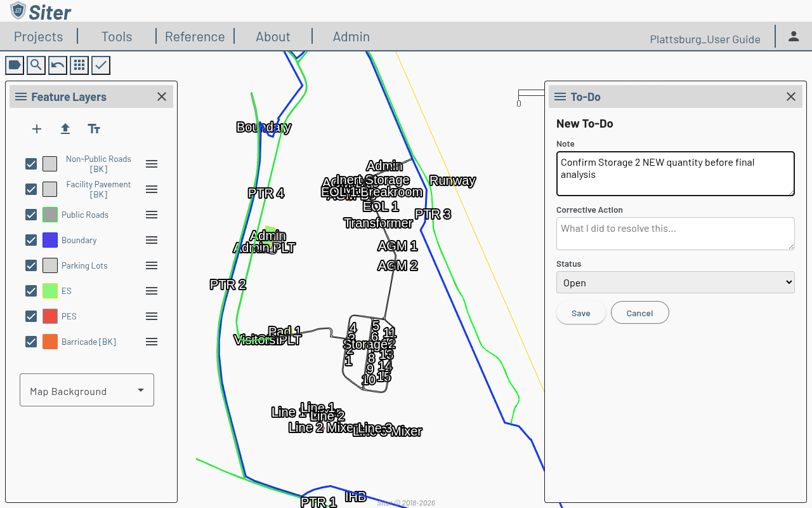The height and width of the screenshot is (508, 812).
Task: Click the Corrective Action text field
Action: (x=676, y=234)
